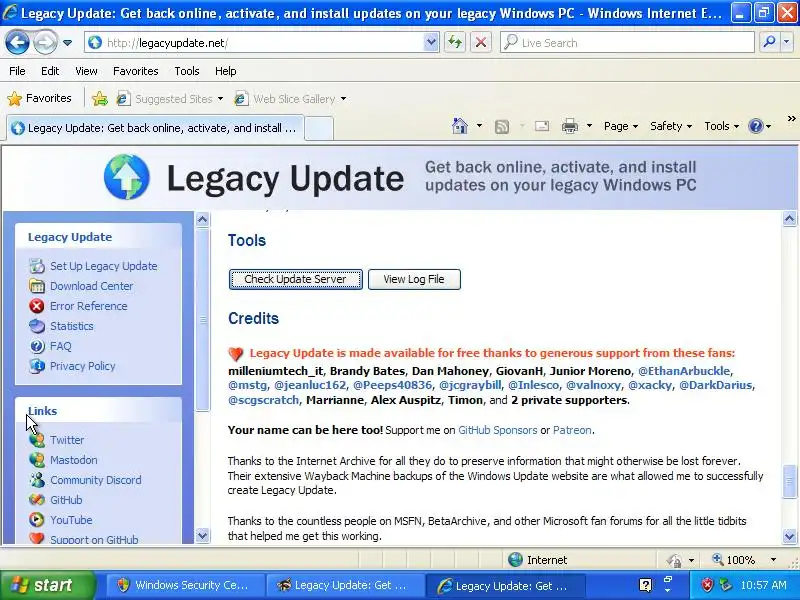Click the Help question mark icon
The width and height of the screenshot is (800, 600).
pos(756,126)
